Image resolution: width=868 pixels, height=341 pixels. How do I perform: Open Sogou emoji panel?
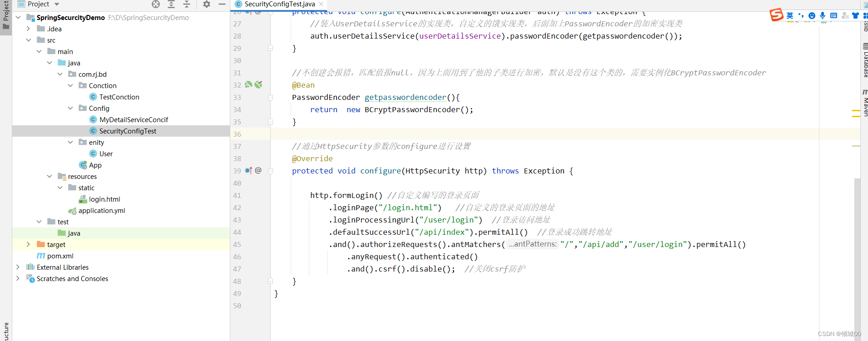click(x=812, y=15)
